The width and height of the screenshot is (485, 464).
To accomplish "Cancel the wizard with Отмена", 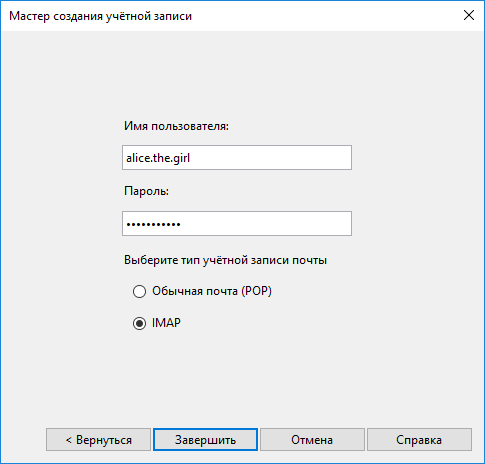I will click(x=312, y=440).
